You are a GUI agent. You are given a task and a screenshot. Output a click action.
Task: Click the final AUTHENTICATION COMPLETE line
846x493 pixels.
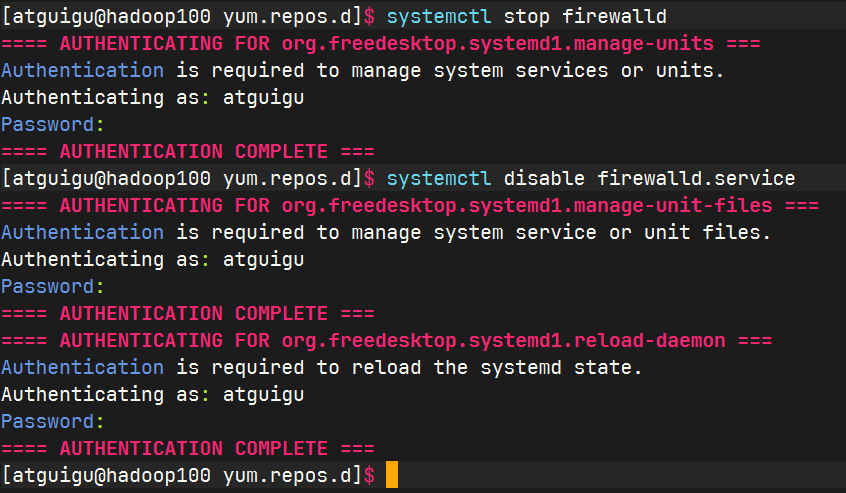188,449
